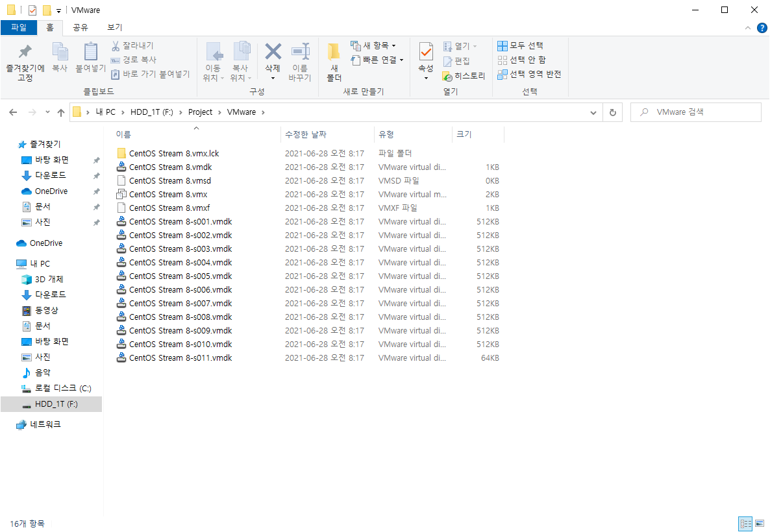Click the Refresh button

pyautogui.click(x=613, y=112)
